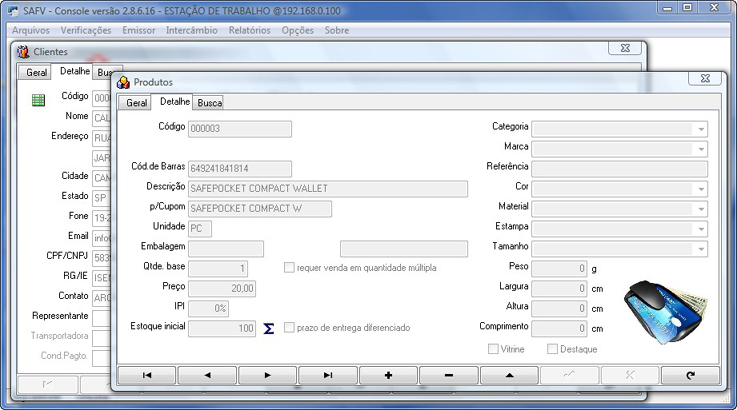The width and height of the screenshot is (737, 410).
Task: Go to previous product record
Action: click(x=207, y=374)
